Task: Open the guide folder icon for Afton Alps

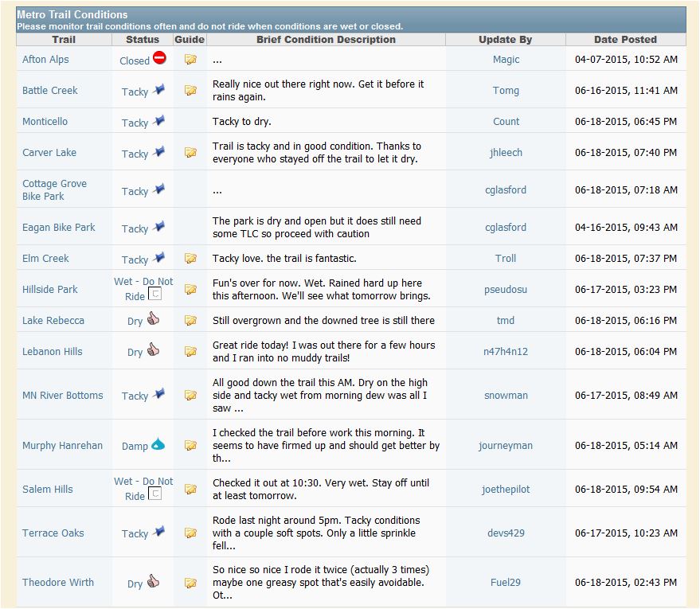Action: [190, 60]
